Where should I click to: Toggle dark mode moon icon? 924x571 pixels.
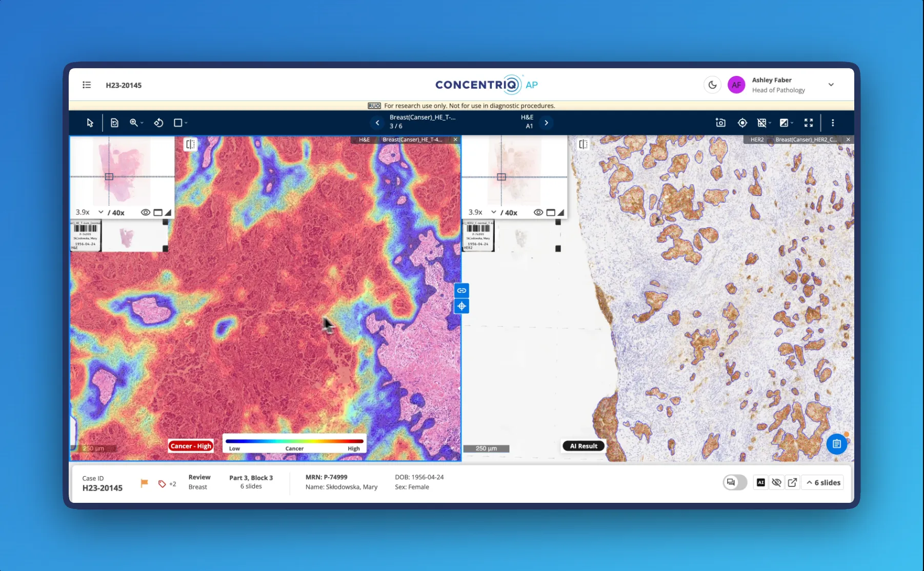point(713,85)
